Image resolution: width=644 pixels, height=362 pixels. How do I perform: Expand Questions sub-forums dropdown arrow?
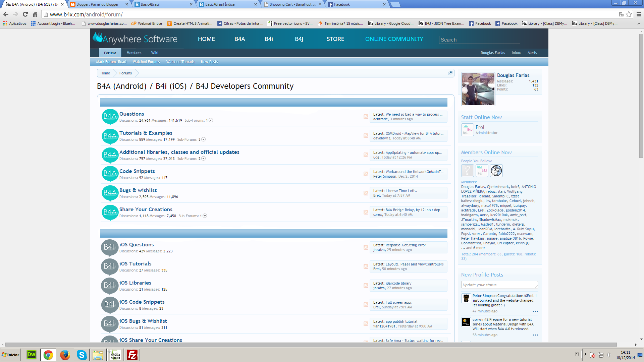point(211,120)
